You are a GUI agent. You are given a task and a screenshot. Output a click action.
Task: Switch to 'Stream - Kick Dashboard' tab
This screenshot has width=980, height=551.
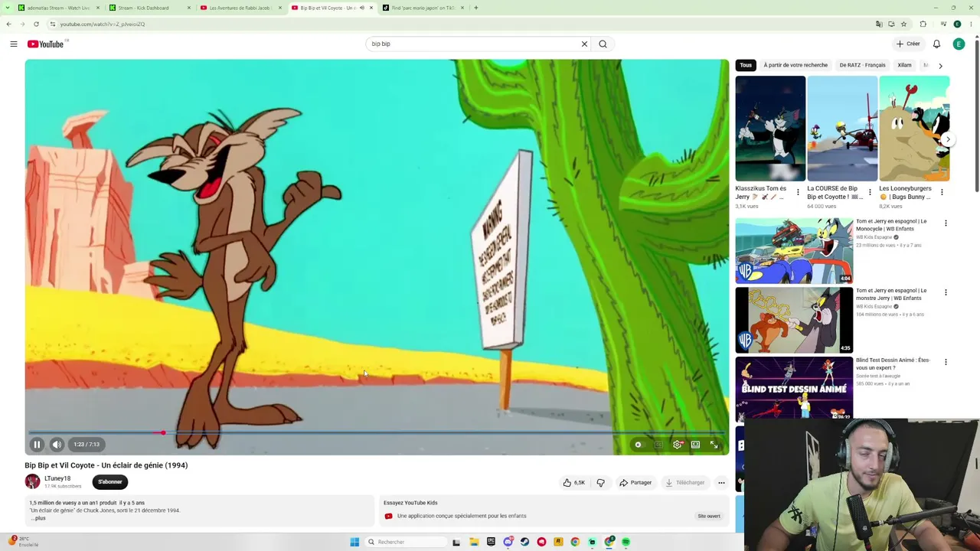[x=143, y=8]
